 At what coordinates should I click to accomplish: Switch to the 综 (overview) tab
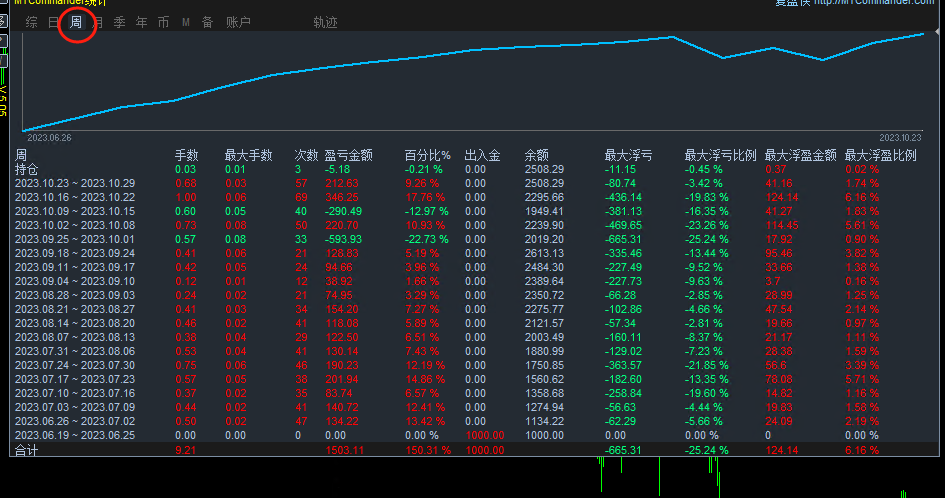click(x=33, y=22)
